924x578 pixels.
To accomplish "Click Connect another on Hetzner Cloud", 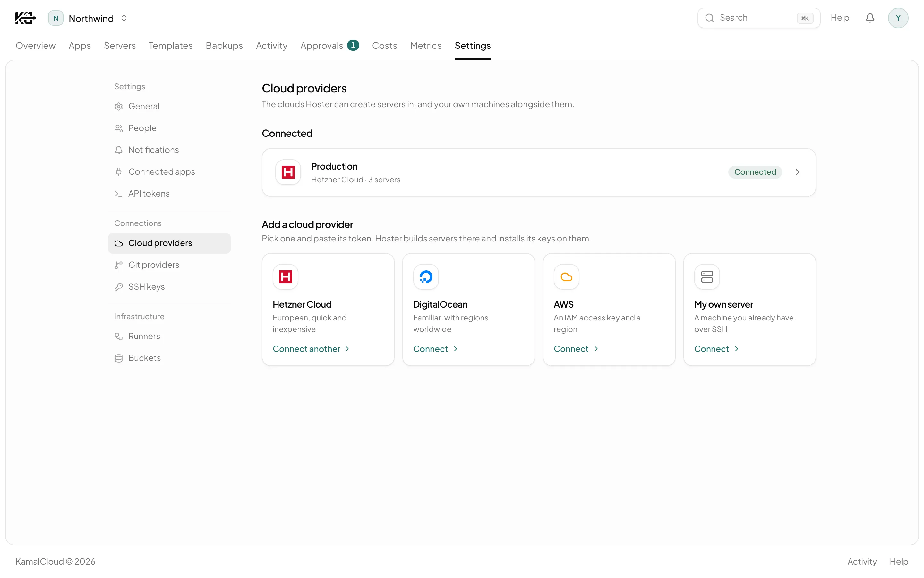I will 311,349.
